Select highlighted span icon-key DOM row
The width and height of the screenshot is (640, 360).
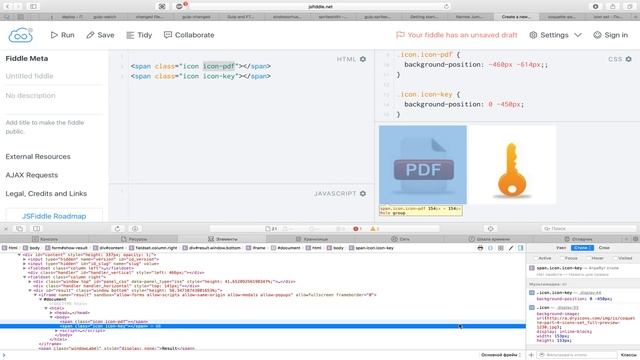[263, 326]
